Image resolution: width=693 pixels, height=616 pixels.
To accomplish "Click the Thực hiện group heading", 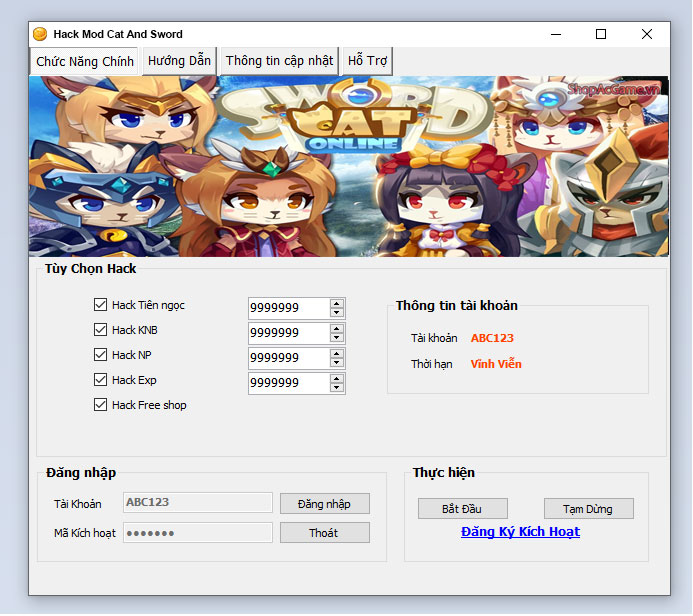I will [444, 472].
